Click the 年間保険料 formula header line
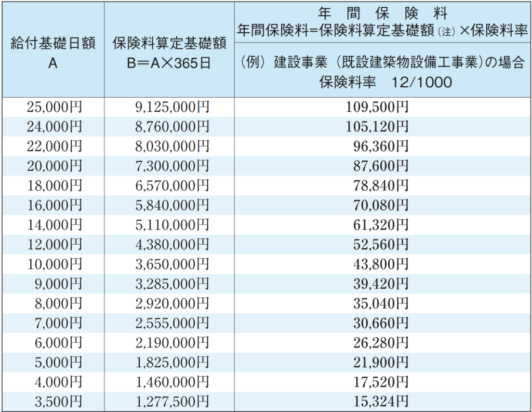 click(382, 31)
